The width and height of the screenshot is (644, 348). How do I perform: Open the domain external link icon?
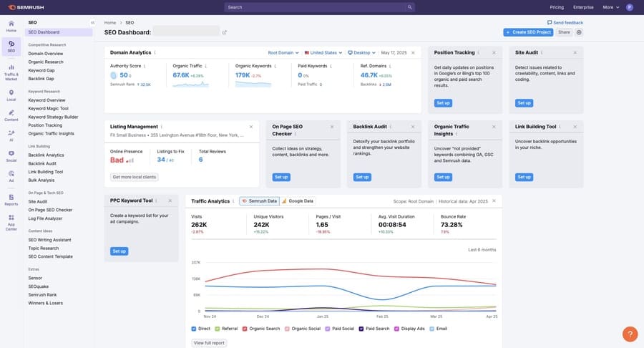[x=224, y=32]
